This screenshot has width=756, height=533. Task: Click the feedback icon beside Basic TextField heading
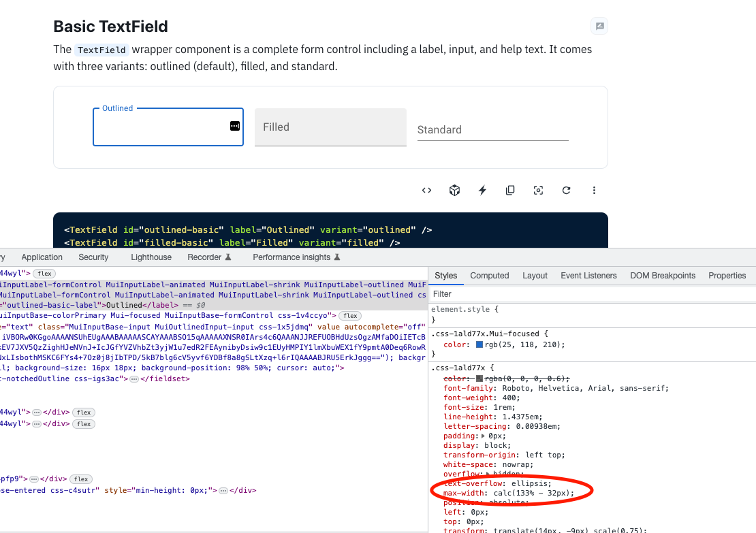coord(599,26)
